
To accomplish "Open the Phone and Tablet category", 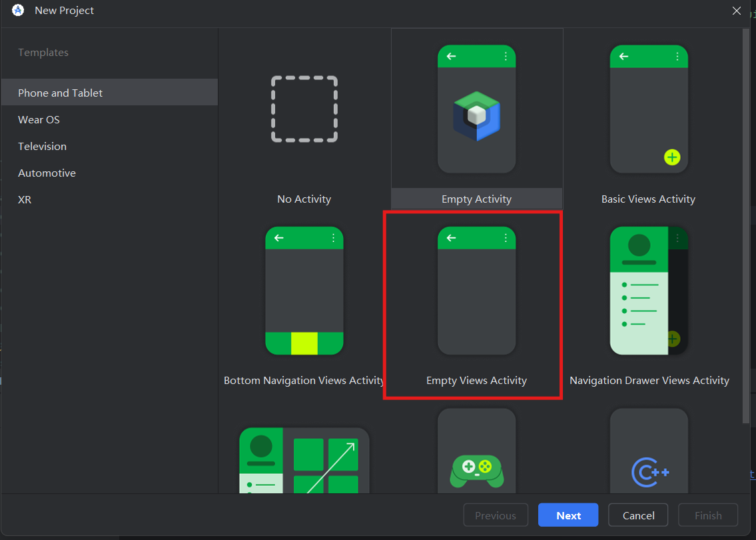I will tap(109, 93).
